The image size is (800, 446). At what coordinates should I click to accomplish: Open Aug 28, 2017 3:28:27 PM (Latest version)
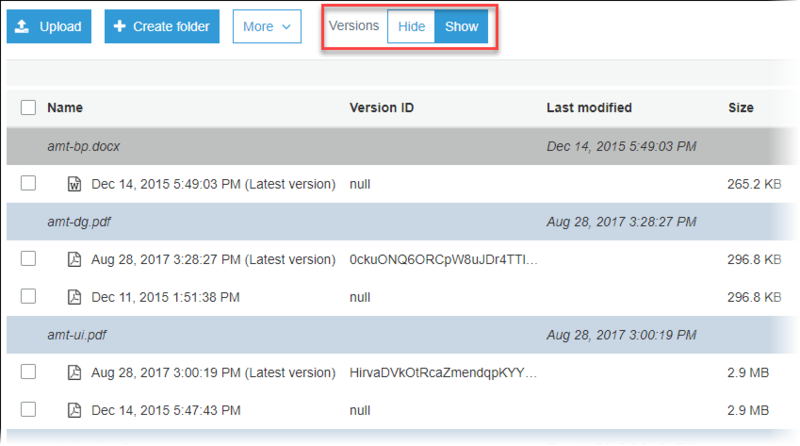(x=213, y=260)
